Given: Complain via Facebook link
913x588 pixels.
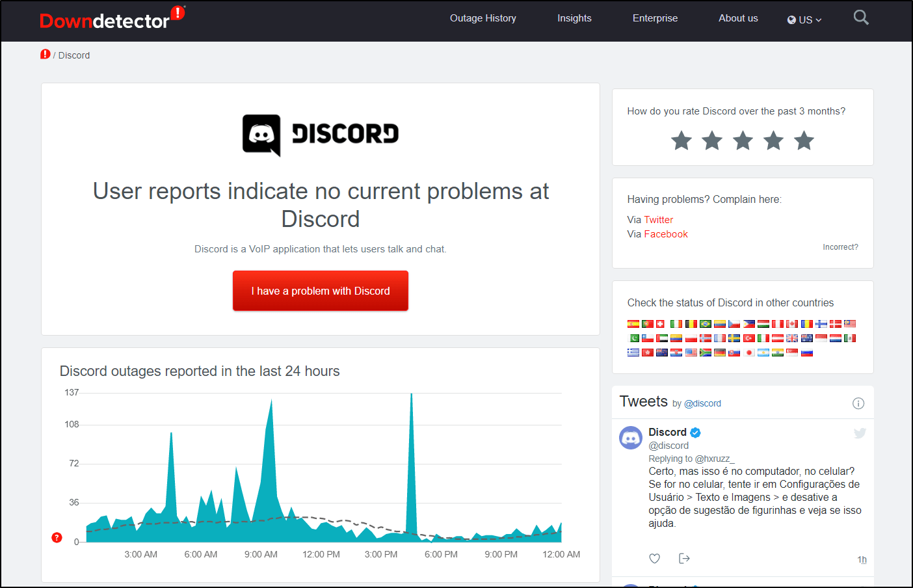Looking at the screenshot, I should click(x=666, y=234).
